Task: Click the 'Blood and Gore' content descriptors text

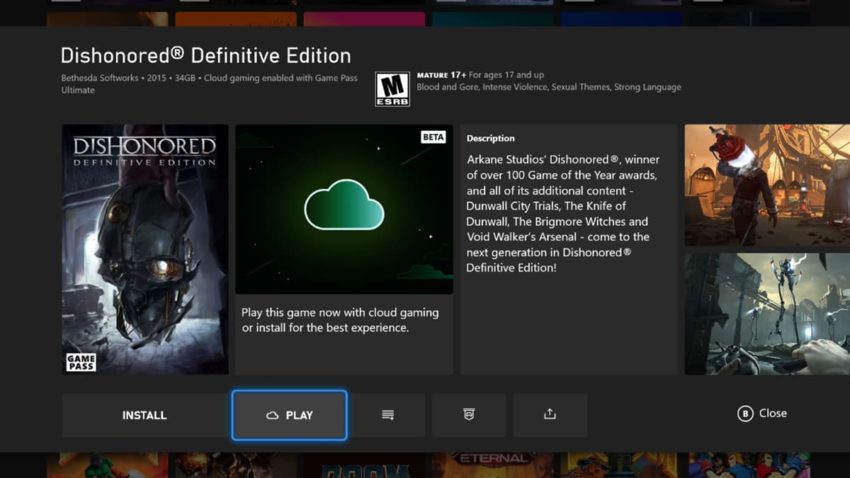Action: (x=549, y=87)
